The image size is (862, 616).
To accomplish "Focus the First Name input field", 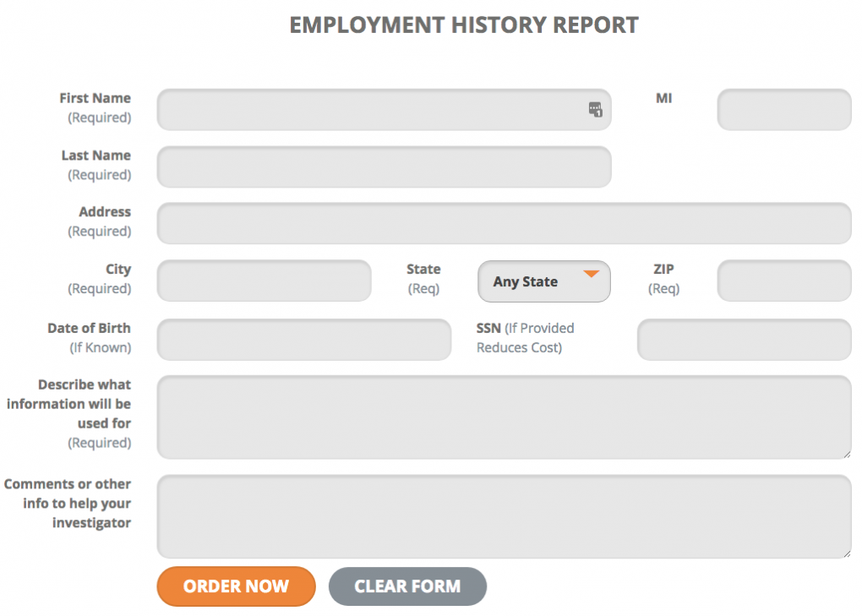I will point(384,109).
